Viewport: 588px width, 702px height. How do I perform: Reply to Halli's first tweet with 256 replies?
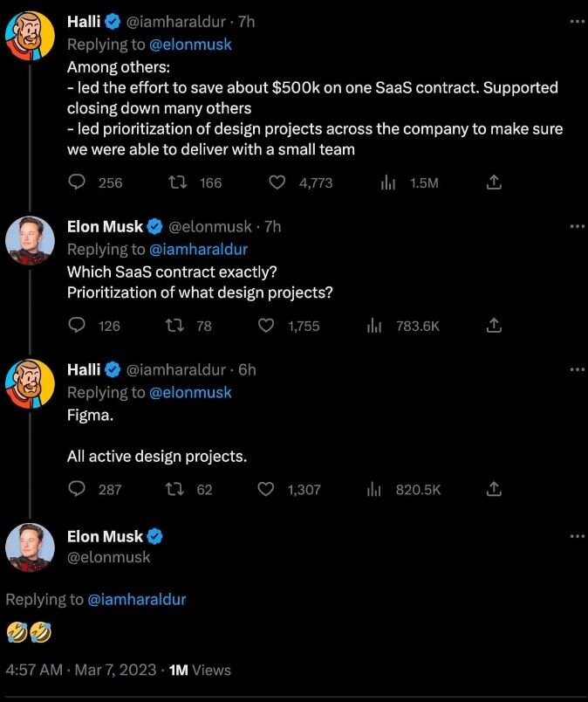77,182
